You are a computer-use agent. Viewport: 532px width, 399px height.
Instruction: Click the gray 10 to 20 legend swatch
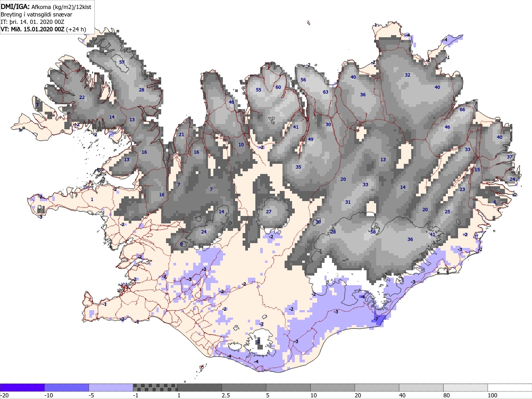(x=332, y=387)
